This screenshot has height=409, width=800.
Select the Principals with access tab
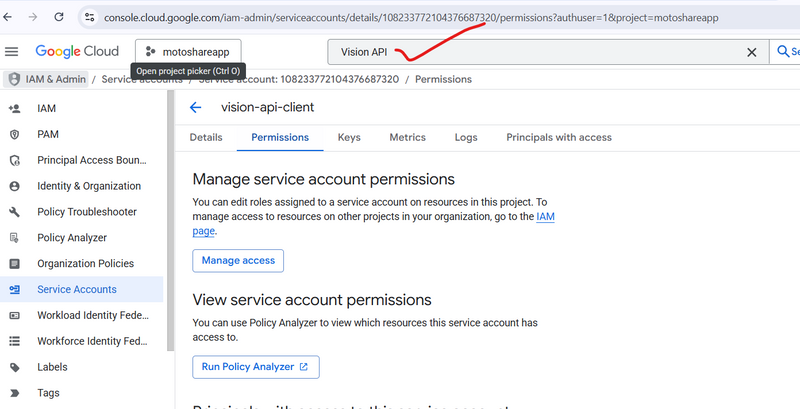558,137
